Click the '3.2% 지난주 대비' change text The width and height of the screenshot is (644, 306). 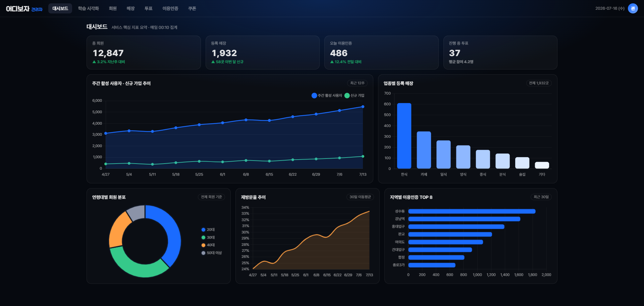click(x=109, y=62)
